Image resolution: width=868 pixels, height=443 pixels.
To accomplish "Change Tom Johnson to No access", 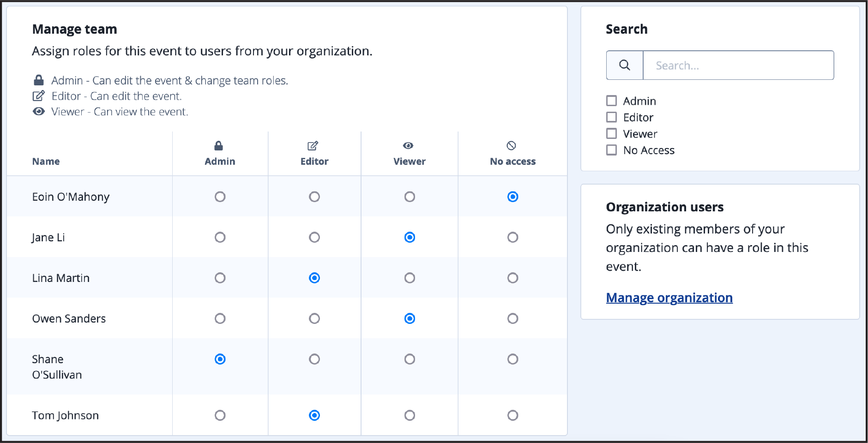I will (512, 415).
